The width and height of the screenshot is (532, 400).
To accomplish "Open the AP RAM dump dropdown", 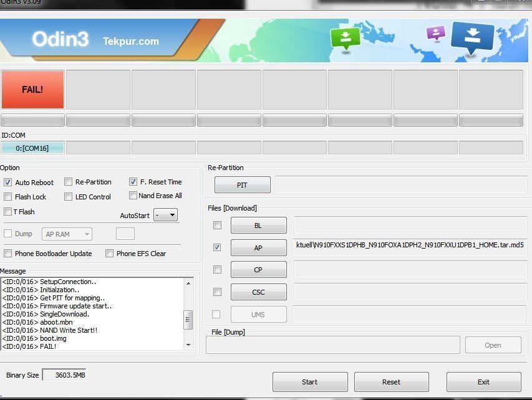I will pos(67,234).
